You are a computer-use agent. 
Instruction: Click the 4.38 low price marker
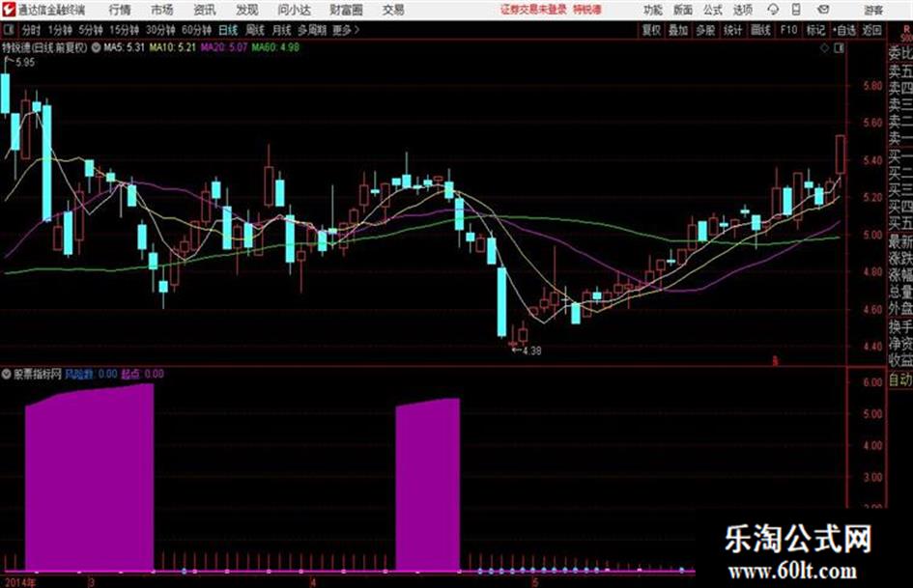click(531, 350)
